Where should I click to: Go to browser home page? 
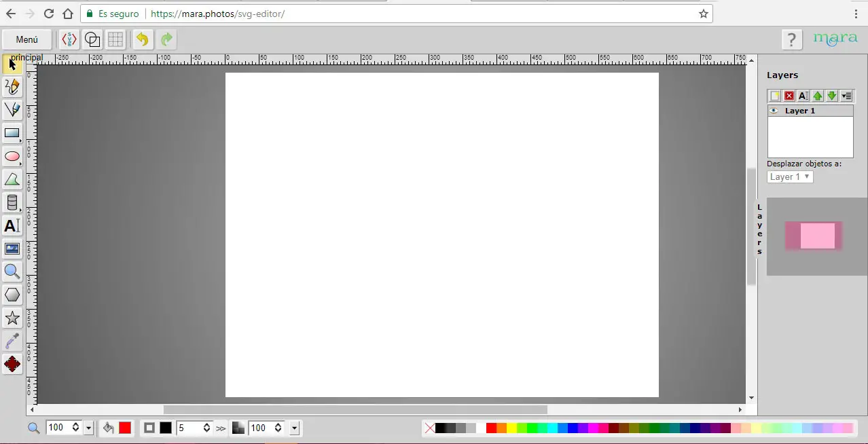(67, 14)
